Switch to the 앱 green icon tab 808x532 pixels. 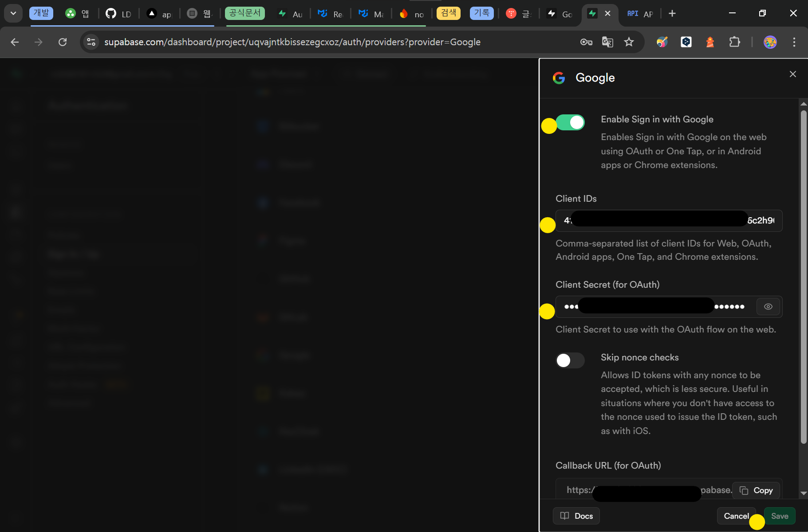(78, 14)
